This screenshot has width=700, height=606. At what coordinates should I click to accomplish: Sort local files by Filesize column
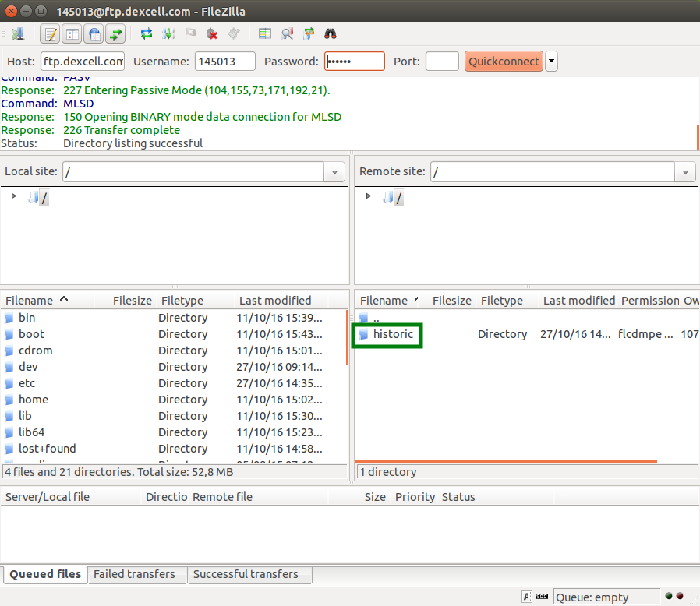pos(125,301)
